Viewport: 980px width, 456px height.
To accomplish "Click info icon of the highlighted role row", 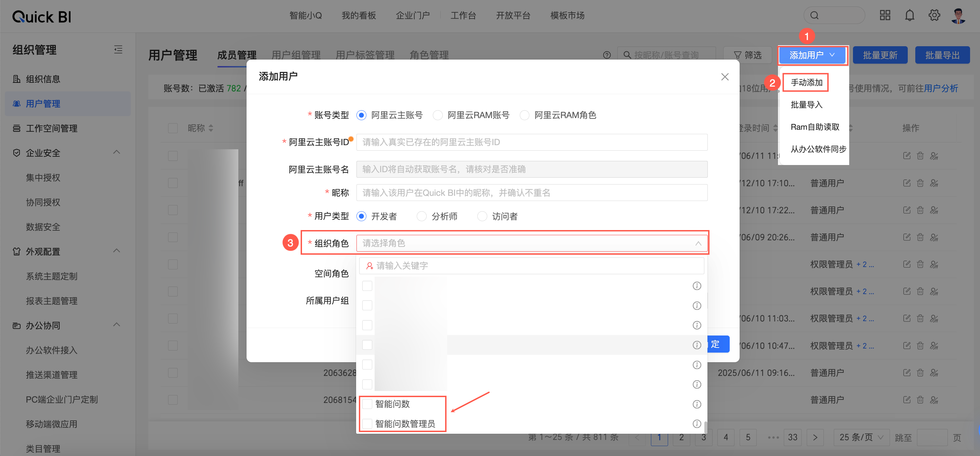I will 696,345.
